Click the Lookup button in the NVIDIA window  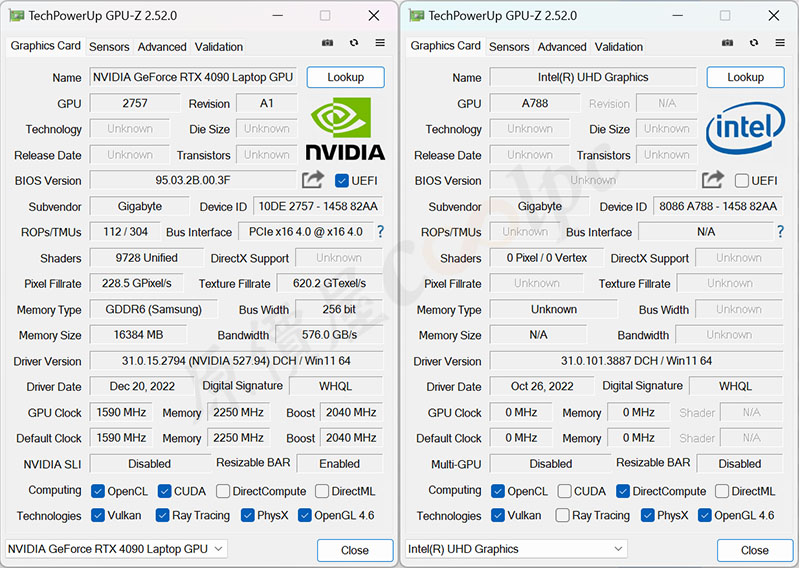pyautogui.click(x=345, y=77)
